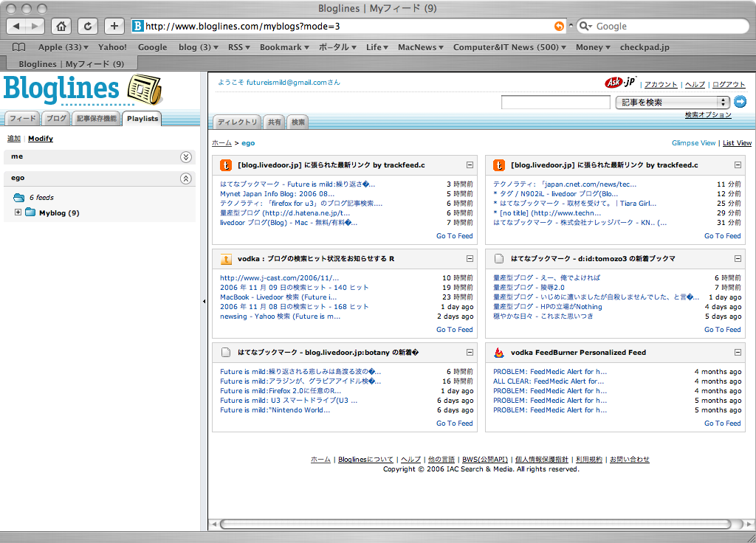This screenshot has width=756, height=543.
Task: Switch to the ブログ tab
Action: pos(56,119)
